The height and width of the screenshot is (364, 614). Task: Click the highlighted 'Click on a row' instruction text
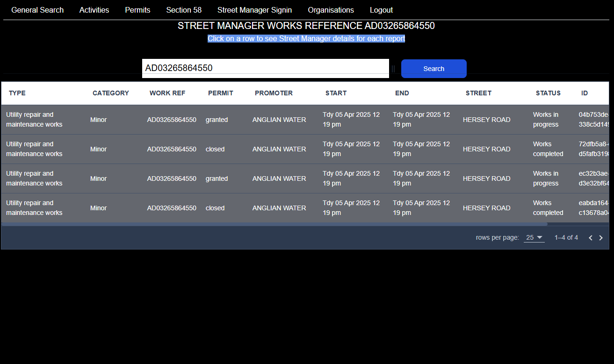pyautogui.click(x=306, y=38)
